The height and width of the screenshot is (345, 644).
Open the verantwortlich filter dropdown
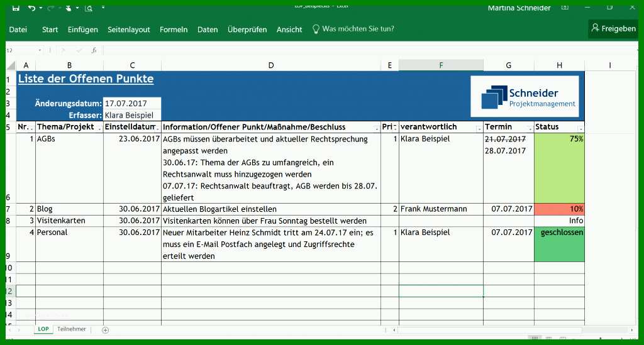(x=479, y=129)
